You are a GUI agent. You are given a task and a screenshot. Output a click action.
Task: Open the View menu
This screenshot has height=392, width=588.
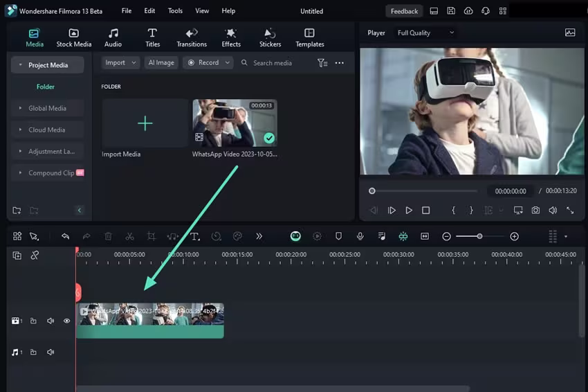[x=202, y=11]
